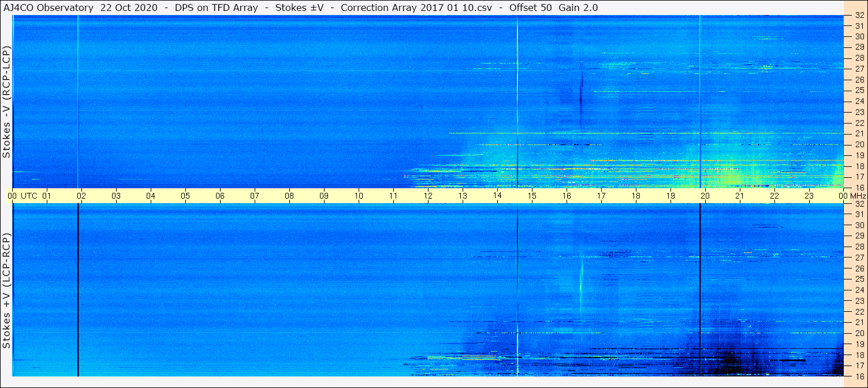The image size is (868, 388).
Task: Click 20 MHz tick of Stokes -V panel
Action: click(859, 144)
